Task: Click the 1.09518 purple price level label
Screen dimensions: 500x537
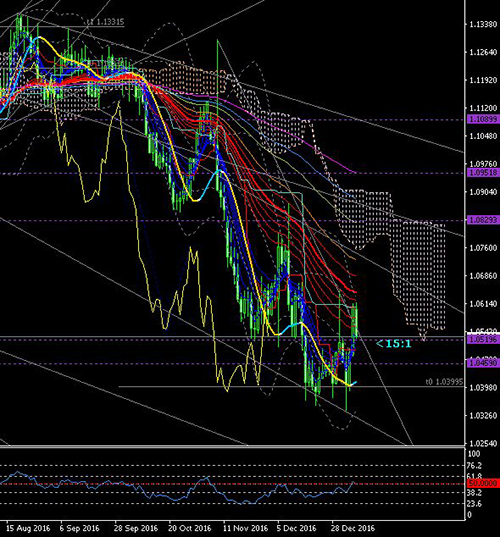Action: tap(483, 173)
